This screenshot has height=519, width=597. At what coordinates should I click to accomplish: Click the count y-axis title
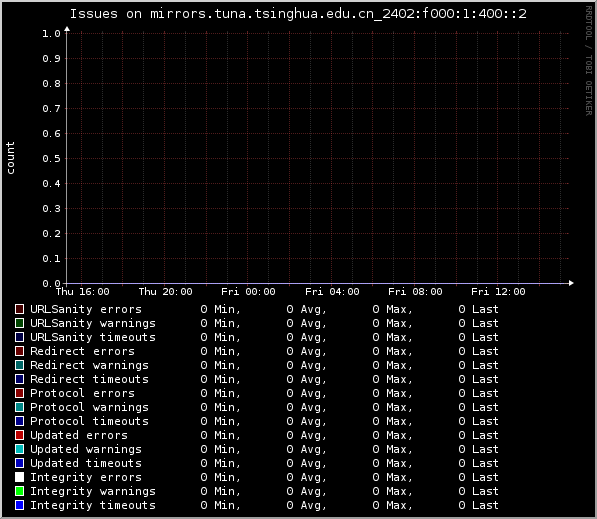click(x=10, y=158)
